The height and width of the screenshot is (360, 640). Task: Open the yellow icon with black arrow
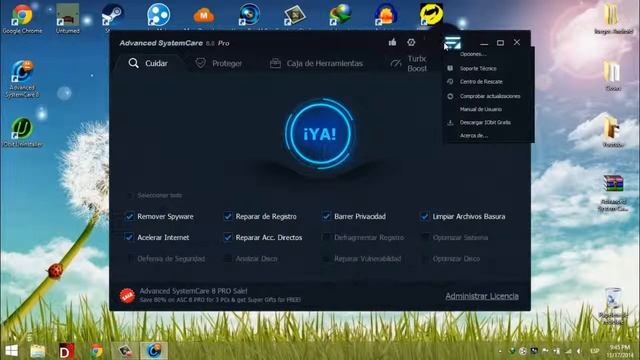click(x=431, y=15)
